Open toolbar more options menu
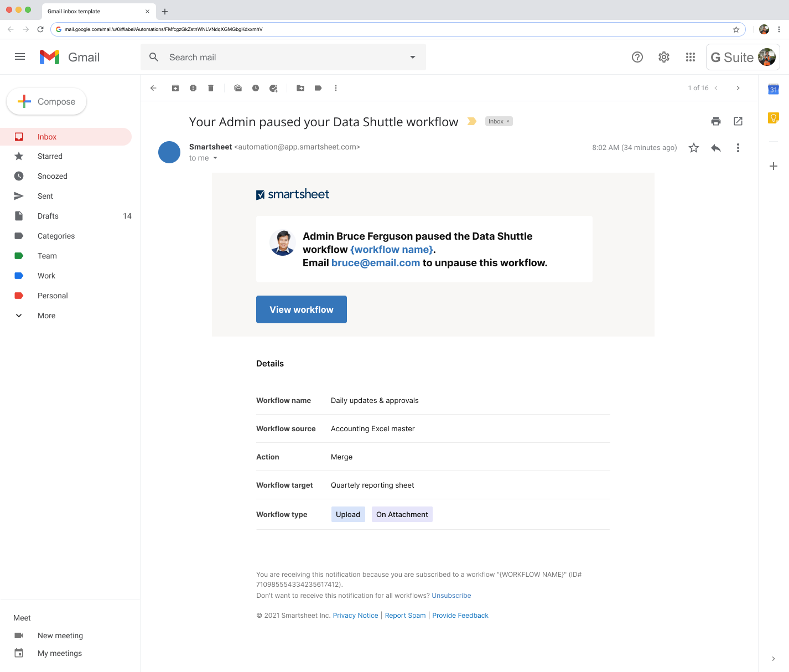Viewport: 789px width, 672px height. pos(336,88)
